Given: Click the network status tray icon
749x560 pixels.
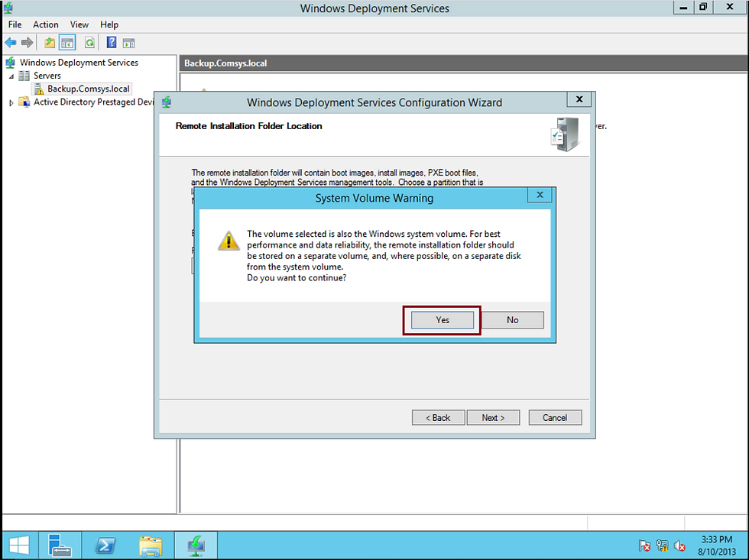Looking at the screenshot, I should pyautogui.click(x=662, y=545).
